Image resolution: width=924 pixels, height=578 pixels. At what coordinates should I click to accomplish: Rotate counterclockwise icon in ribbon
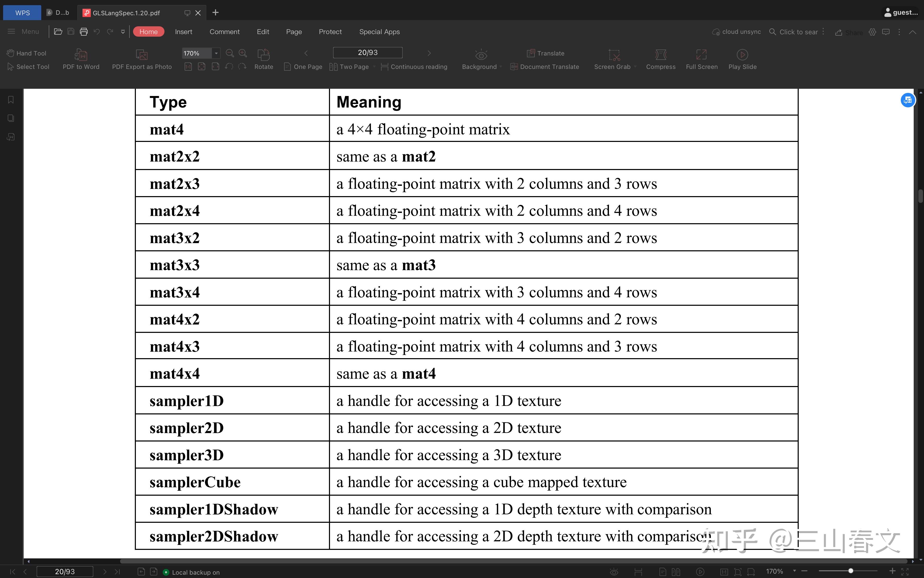229,67
